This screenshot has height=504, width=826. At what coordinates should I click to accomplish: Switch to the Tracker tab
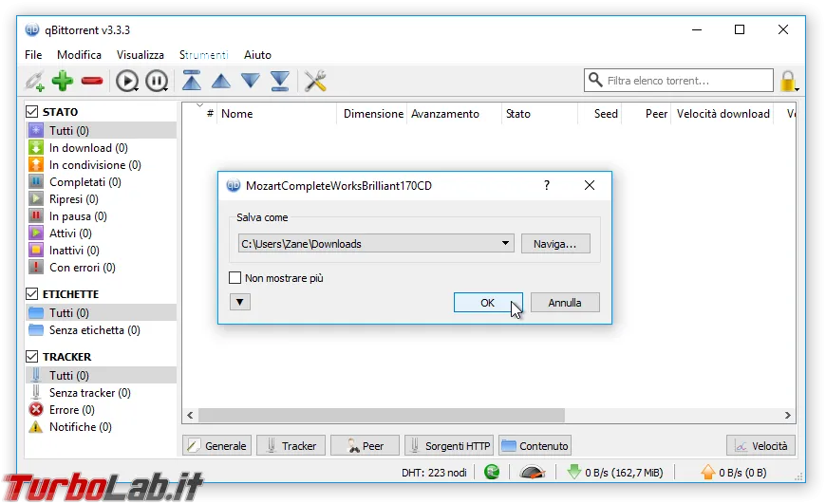(291, 445)
